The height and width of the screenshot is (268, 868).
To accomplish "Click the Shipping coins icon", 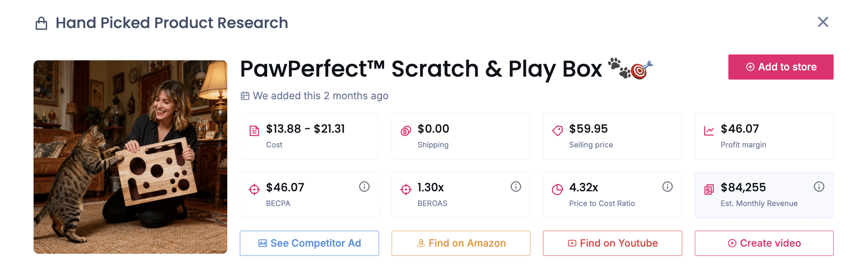I will (405, 131).
